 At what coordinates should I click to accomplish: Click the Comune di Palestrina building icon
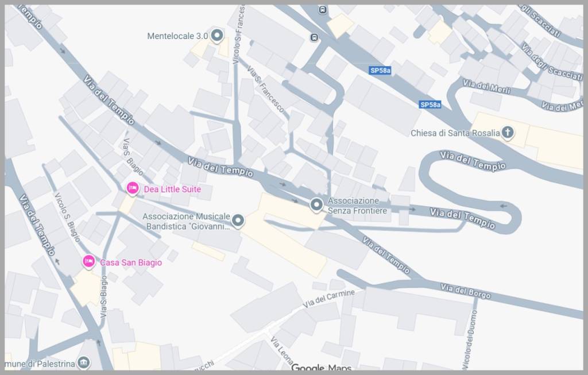tap(83, 362)
